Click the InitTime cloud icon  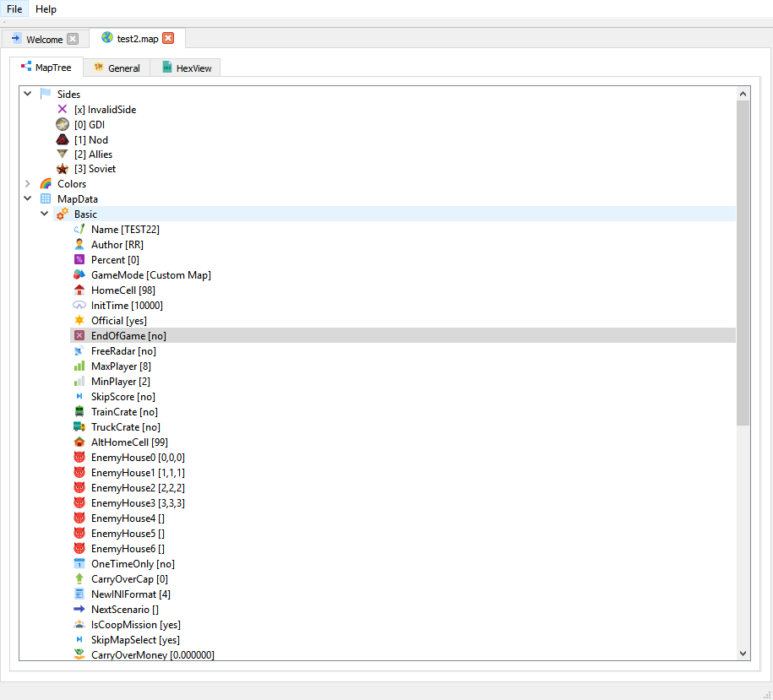tap(79, 305)
